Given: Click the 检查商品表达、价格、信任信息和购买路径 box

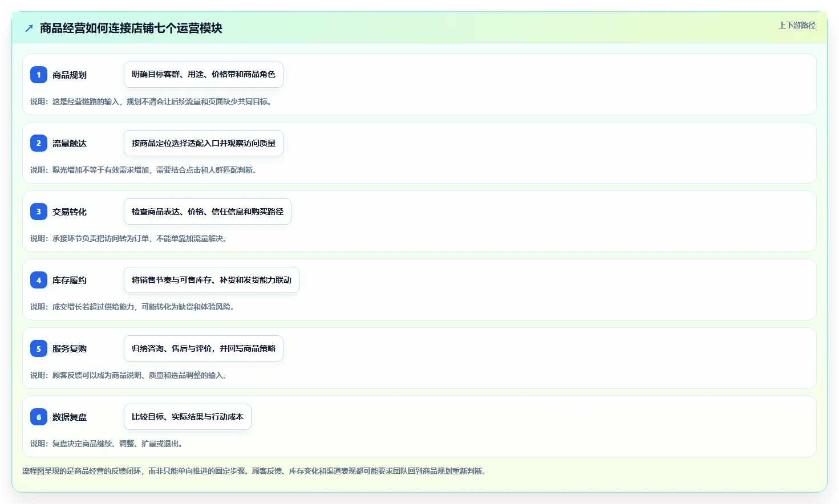Looking at the screenshot, I should (x=208, y=212).
